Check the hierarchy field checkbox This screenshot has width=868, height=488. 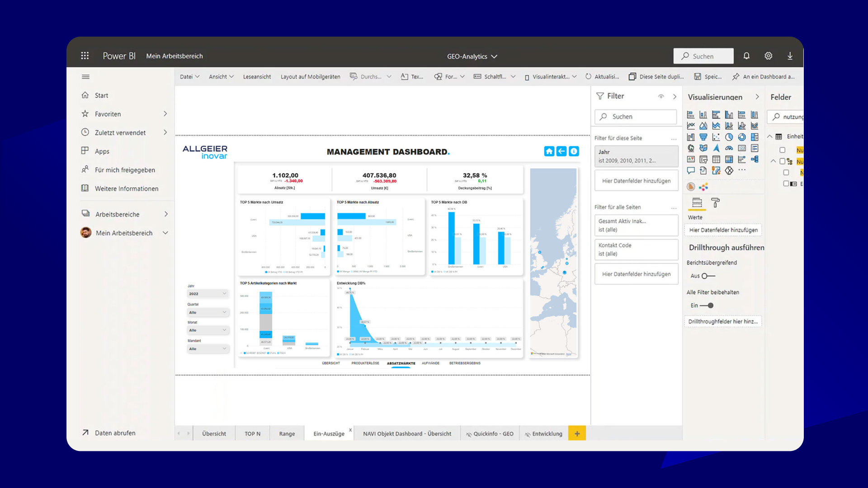[783, 161]
